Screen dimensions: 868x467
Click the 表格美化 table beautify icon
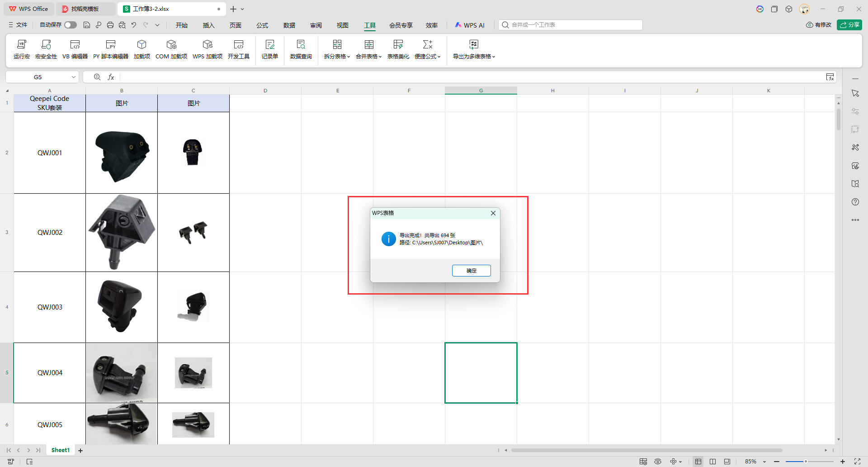[398, 49]
